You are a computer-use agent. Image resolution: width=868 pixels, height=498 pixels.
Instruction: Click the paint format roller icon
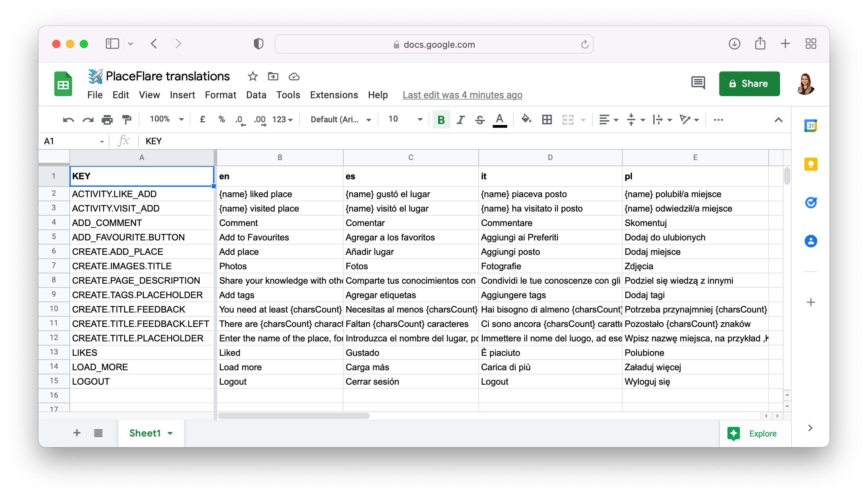pyautogui.click(x=127, y=120)
